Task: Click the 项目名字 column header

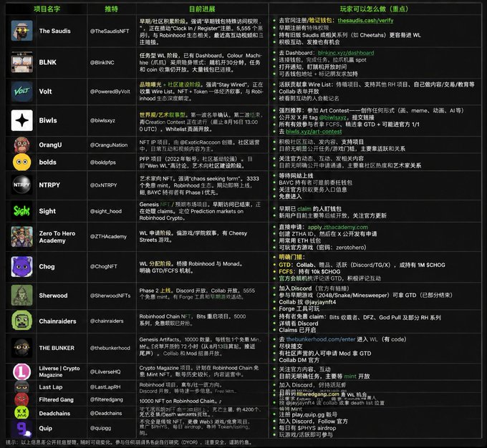Action: point(47,9)
